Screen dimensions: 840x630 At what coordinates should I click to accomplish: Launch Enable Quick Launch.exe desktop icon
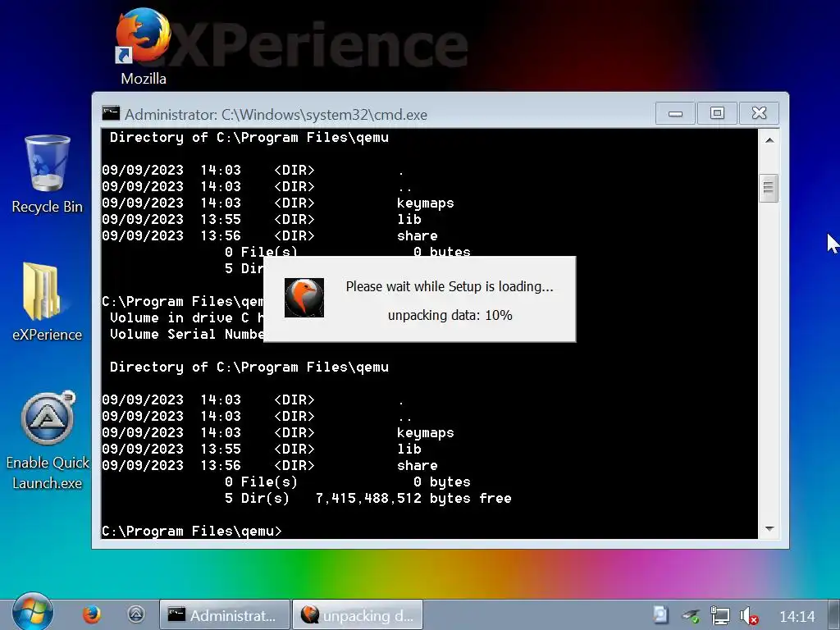click(x=47, y=441)
